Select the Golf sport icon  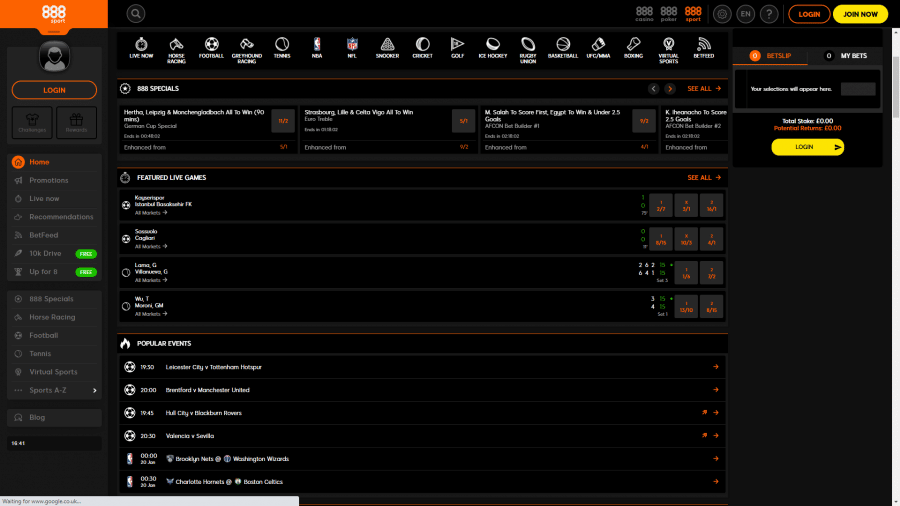pyautogui.click(x=457, y=48)
